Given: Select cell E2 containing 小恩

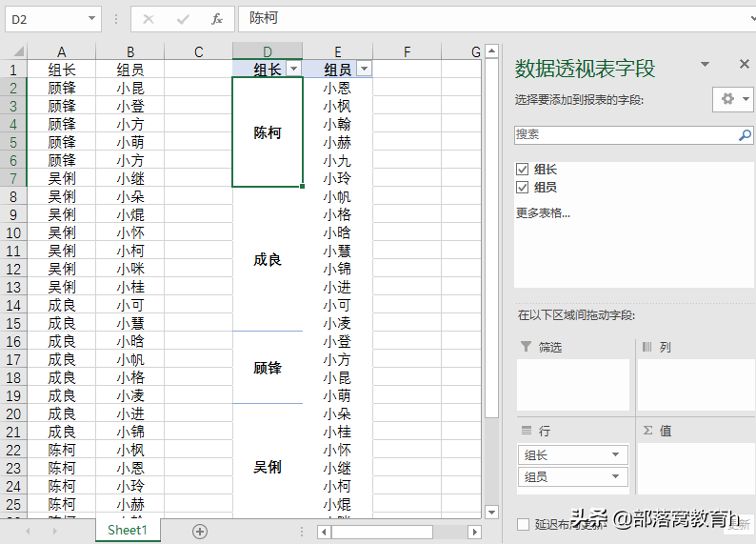Looking at the screenshot, I should [337, 88].
